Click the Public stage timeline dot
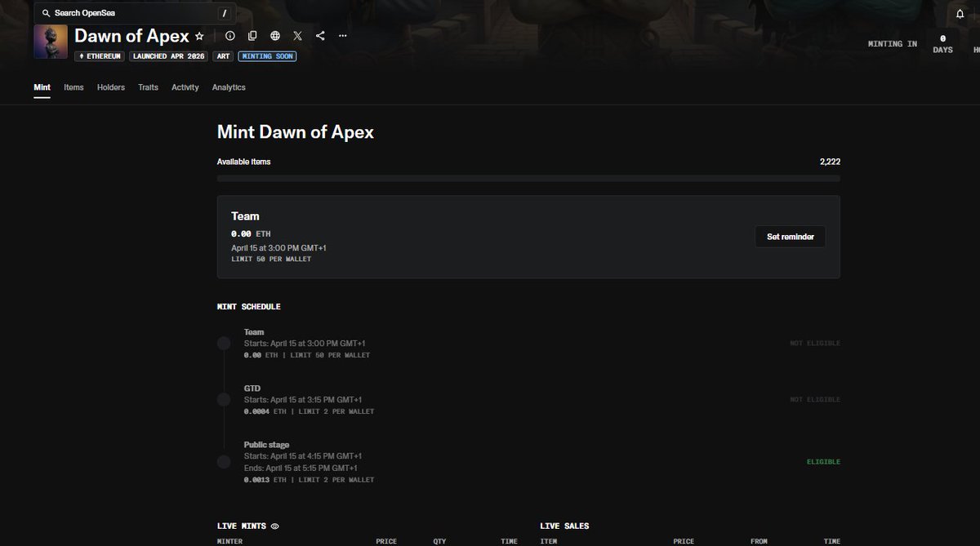 tap(224, 462)
